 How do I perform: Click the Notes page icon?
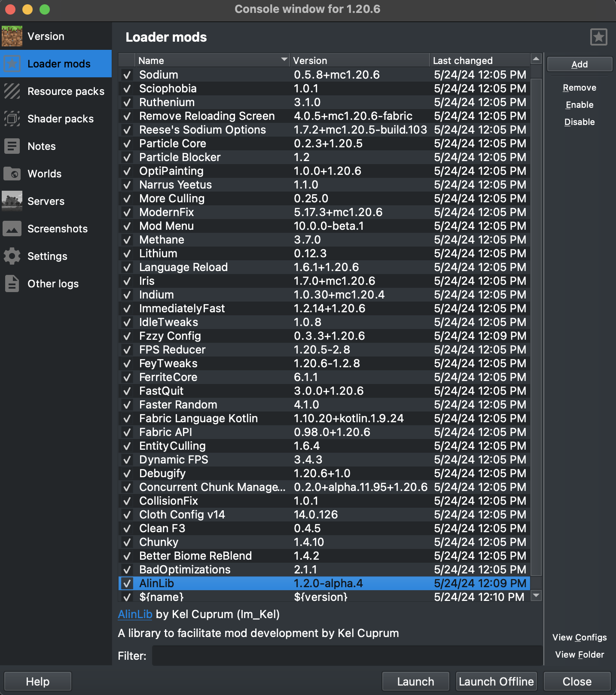coord(12,146)
